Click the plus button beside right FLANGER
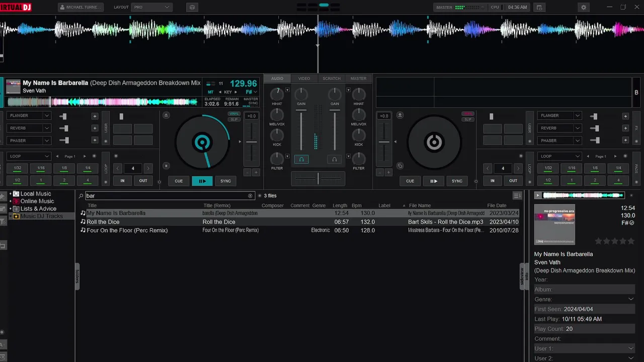 click(625, 116)
